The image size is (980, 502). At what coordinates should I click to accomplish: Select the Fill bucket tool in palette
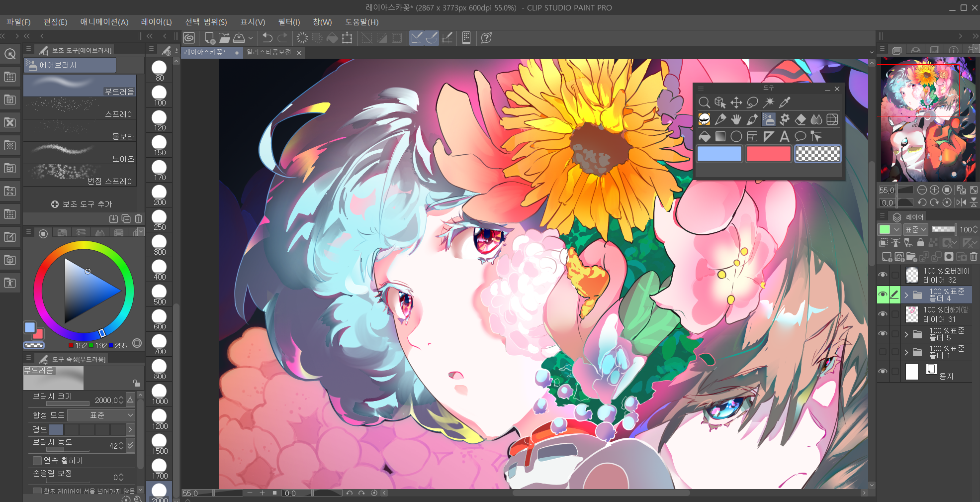tap(705, 136)
